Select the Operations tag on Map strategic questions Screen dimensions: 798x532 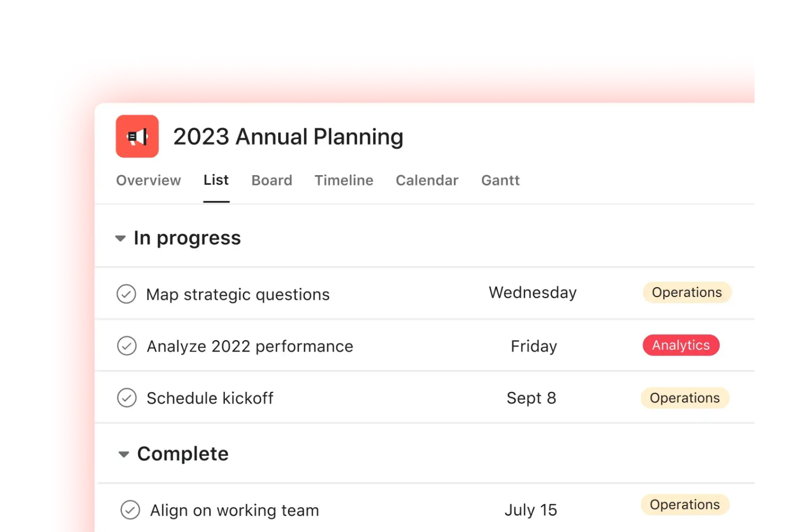pyautogui.click(x=686, y=292)
